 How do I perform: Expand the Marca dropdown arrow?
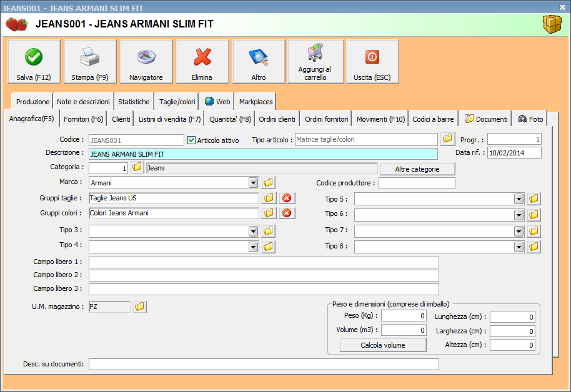254,183
